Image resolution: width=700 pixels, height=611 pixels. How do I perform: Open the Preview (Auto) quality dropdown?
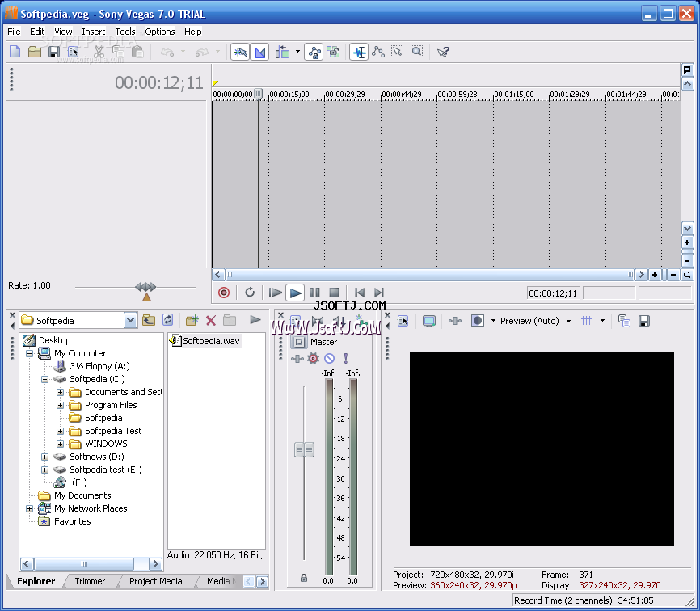[568, 321]
